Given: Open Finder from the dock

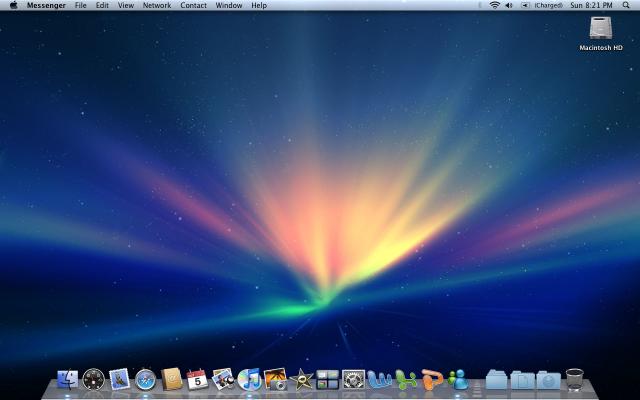Looking at the screenshot, I should (x=68, y=379).
